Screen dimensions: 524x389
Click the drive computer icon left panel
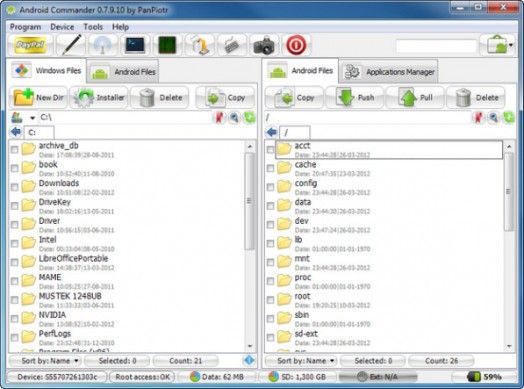(17, 117)
